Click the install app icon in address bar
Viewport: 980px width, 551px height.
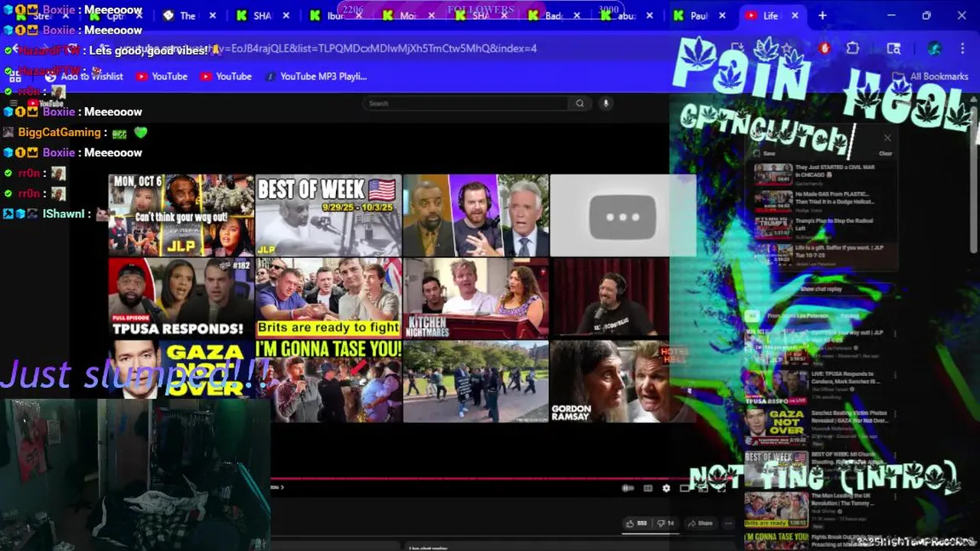pyautogui.click(x=737, y=48)
